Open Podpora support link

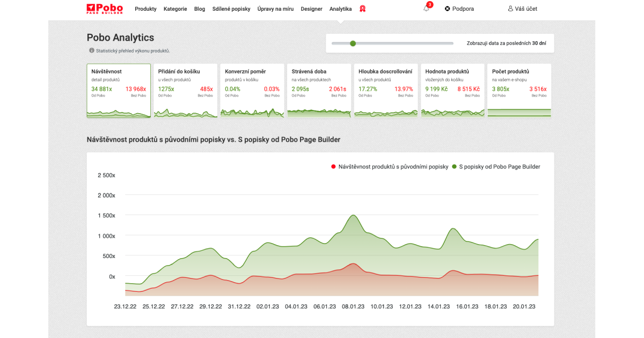[459, 9]
